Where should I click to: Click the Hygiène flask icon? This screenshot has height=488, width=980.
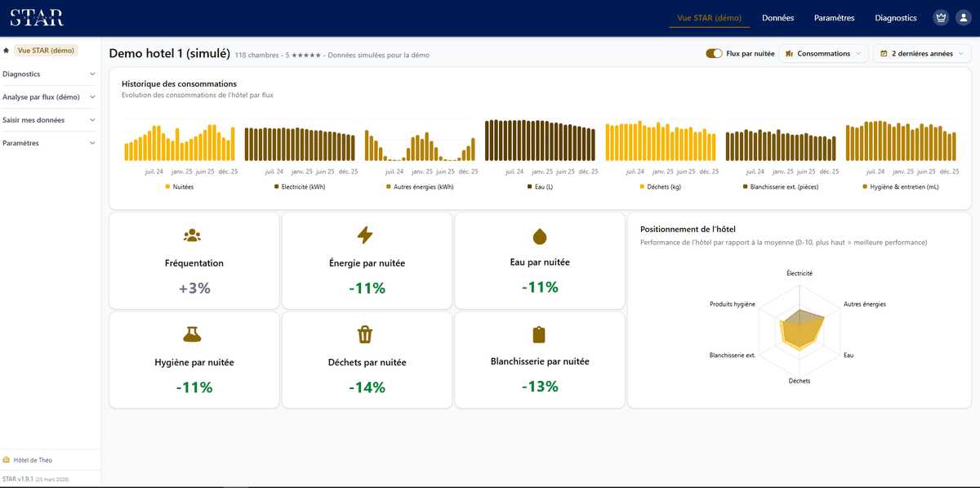pos(193,334)
